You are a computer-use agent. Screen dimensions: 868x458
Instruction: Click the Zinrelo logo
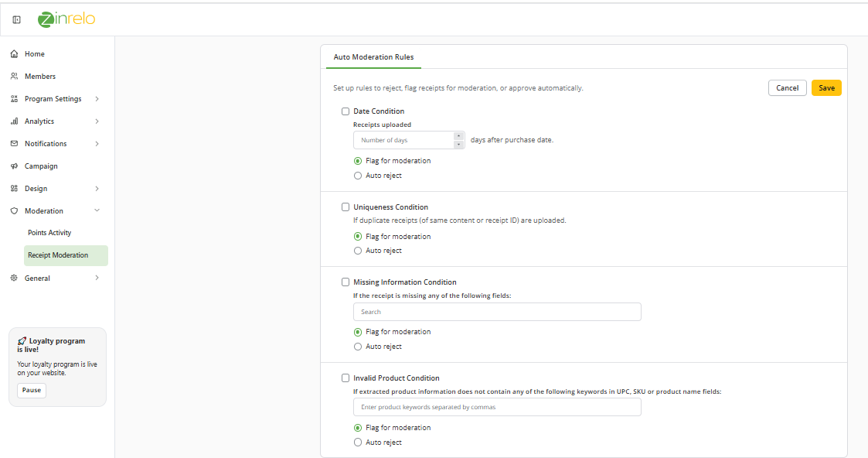coord(66,19)
